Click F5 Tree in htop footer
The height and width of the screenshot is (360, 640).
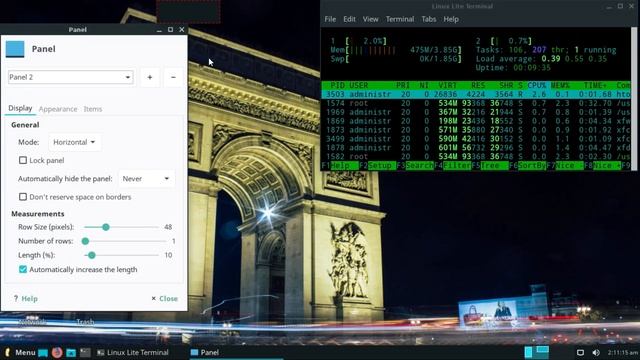[490, 166]
